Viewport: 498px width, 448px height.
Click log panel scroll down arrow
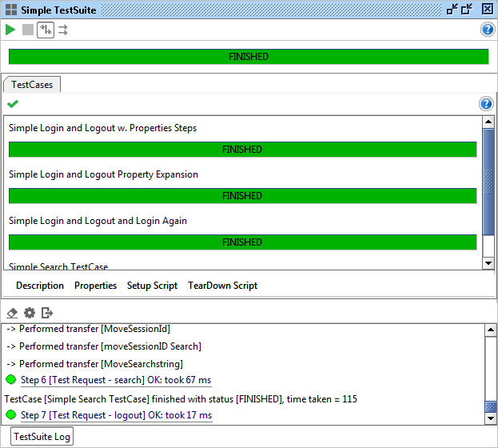click(491, 418)
